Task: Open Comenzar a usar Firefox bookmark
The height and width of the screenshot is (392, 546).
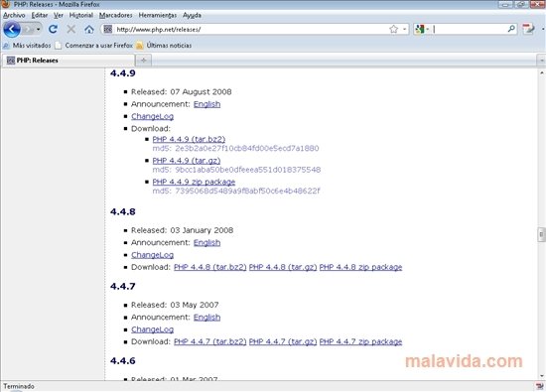Action: (94, 46)
